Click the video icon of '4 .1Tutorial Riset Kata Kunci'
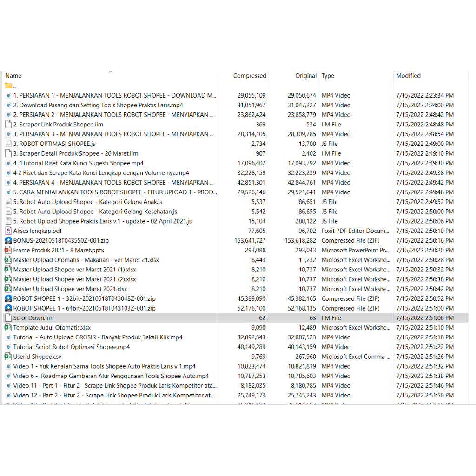The image size is (476, 476). [8, 163]
